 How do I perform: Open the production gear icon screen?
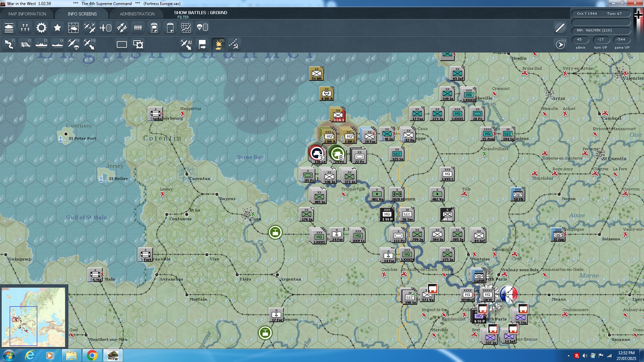pyautogui.click(x=41, y=27)
